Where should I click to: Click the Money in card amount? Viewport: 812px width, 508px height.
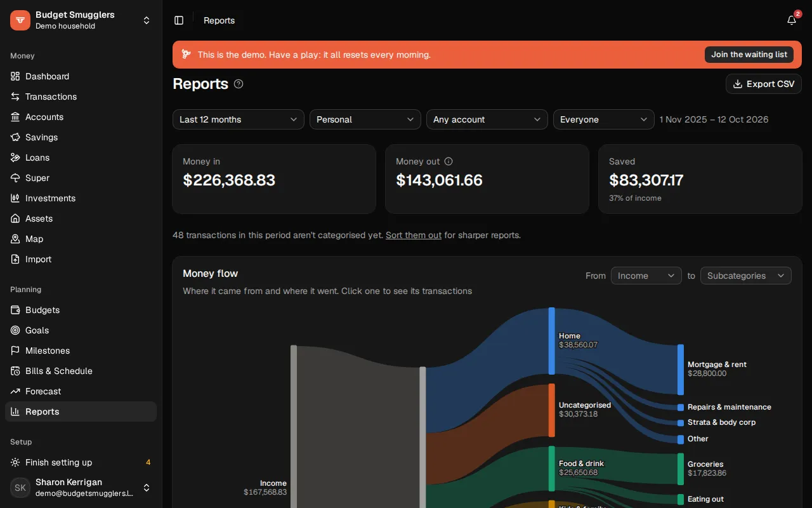click(229, 180)
